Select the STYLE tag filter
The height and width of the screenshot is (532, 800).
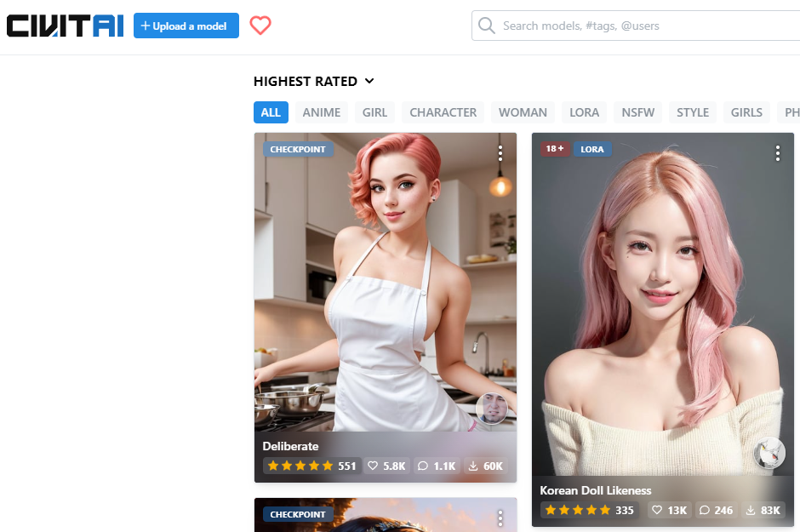coord(693,112)
